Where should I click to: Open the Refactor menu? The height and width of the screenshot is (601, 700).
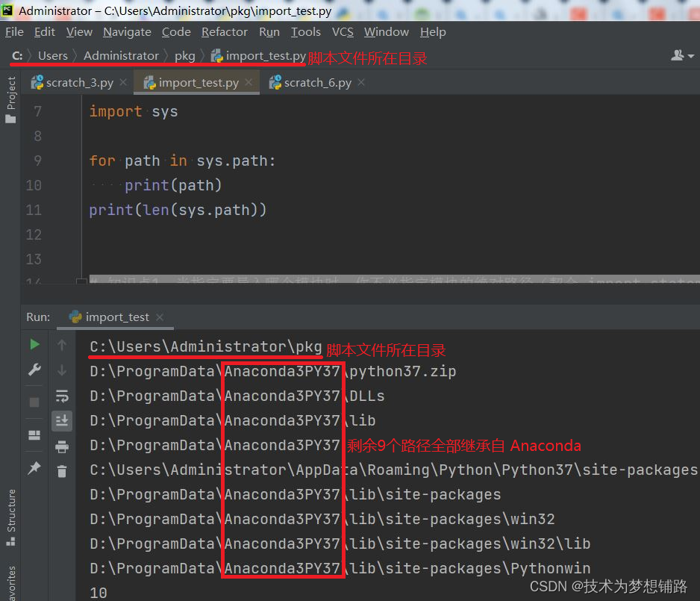[224, 32]
